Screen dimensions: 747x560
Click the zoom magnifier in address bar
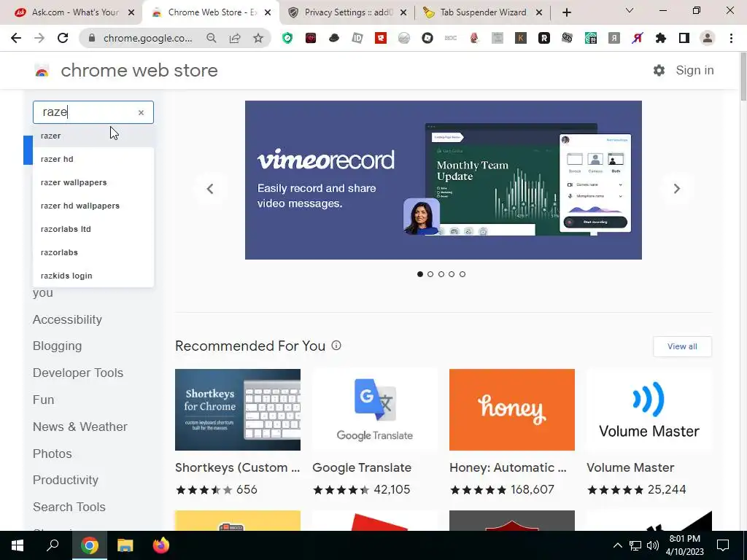click(x=211, y=38)
